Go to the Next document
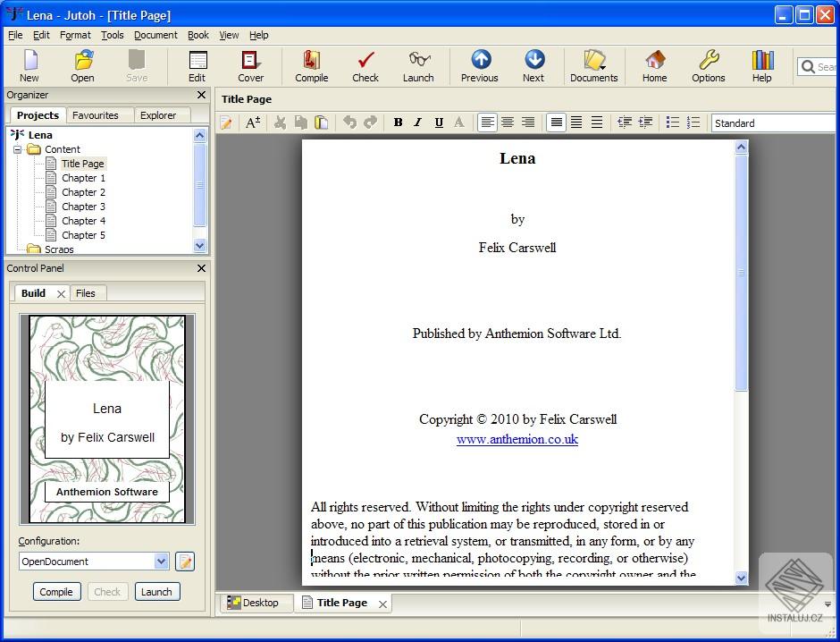Viewport: 840px width, 642px height. click(533, 66)
